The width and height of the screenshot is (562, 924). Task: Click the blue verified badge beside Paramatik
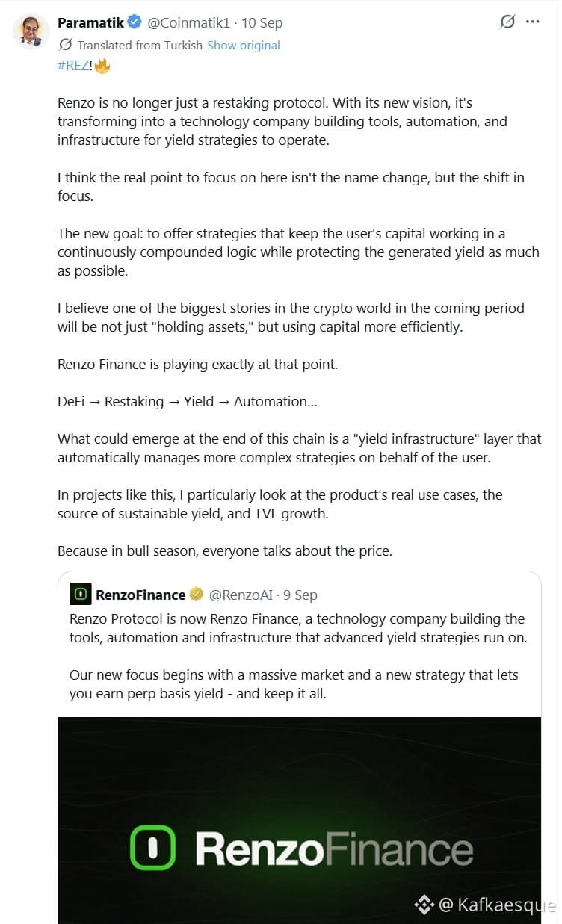click(x=135, y=22)
